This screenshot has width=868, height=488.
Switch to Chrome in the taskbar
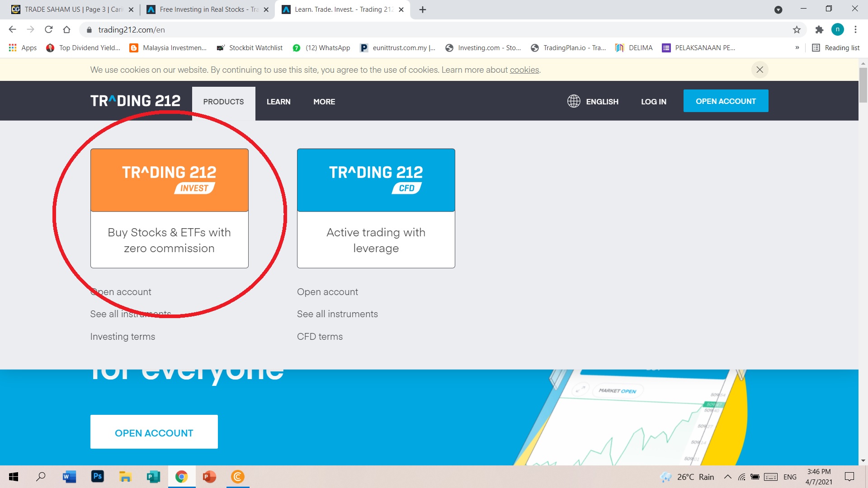tap(181, 477)
